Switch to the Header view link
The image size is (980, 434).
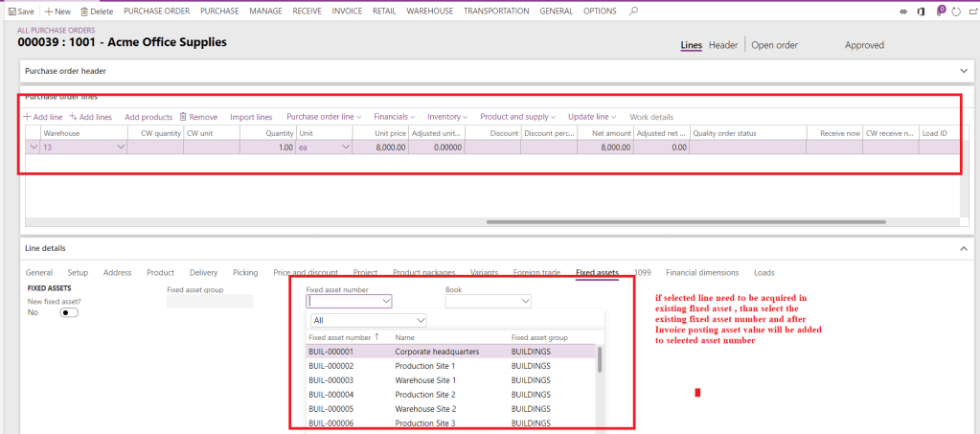[x=723, y=45]
